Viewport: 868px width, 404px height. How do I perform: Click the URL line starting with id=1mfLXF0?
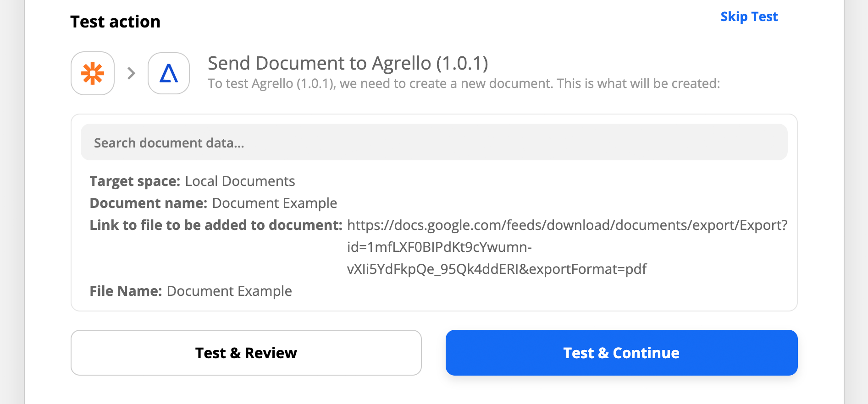439,247
